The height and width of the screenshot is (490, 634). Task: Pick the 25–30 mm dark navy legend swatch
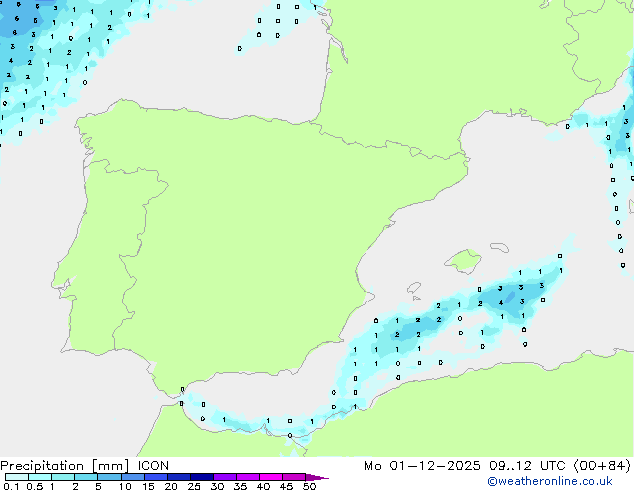[x=202, y=477]
